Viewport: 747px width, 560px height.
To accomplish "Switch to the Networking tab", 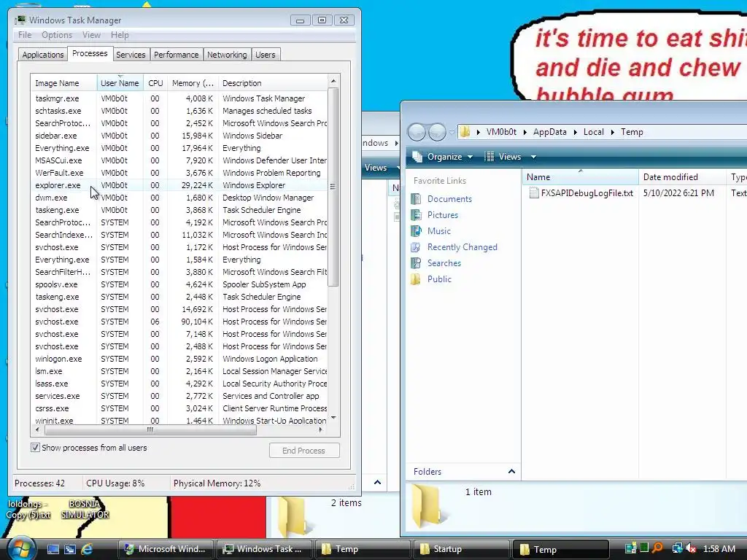I will point(227,55).
